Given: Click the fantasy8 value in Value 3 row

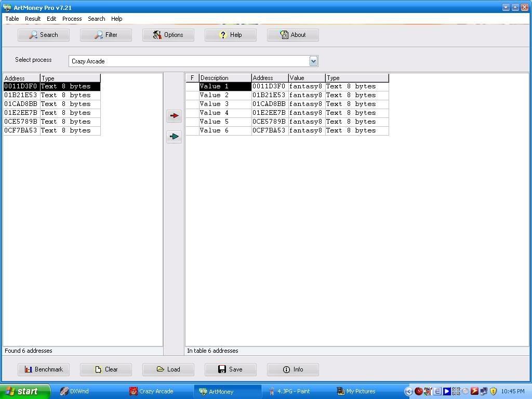Looking at the screenshot, I should (307, 104).
